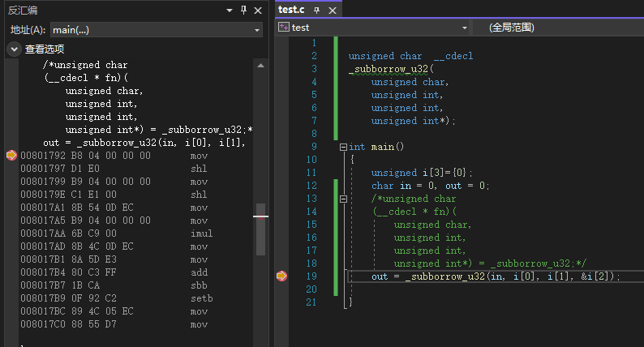This screenshot has height=347, width=644.
Task: Pin the 反汇编 disassembly panel
Action: tap(245, 11)
